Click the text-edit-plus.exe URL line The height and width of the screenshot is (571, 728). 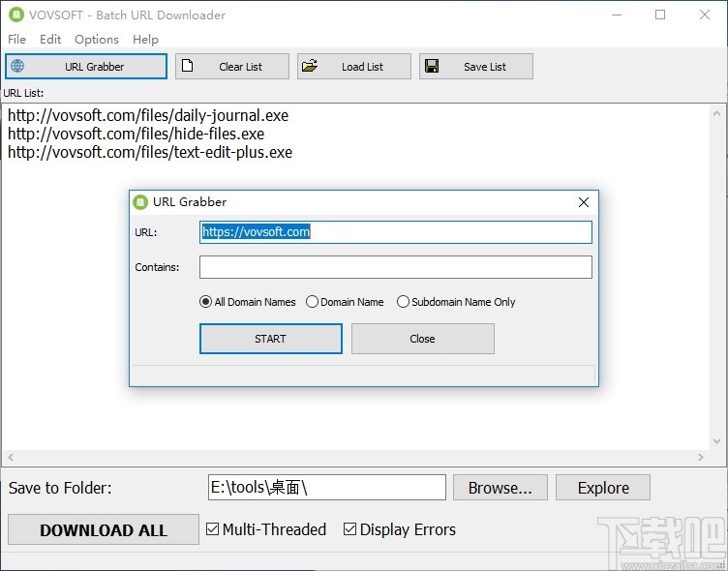(x=150, y=152)
